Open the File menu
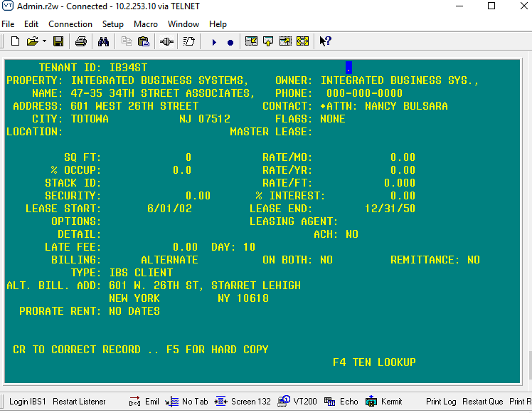The height and width of the screenshot is (413, 532). click(x=8, y=24)
